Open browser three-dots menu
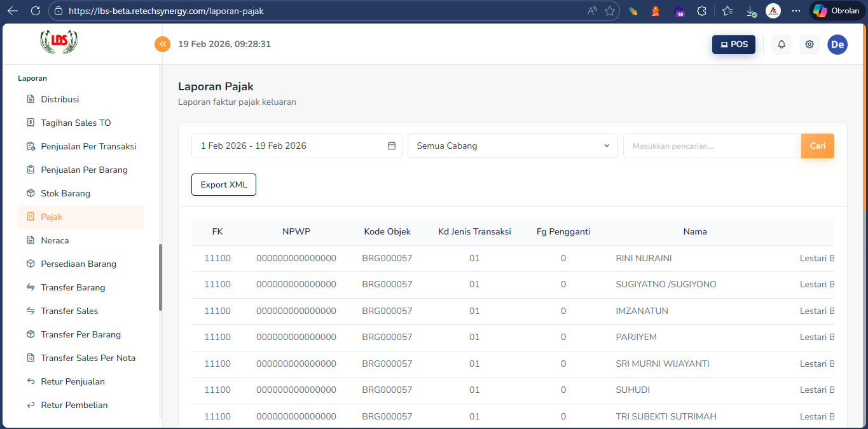 796,11
